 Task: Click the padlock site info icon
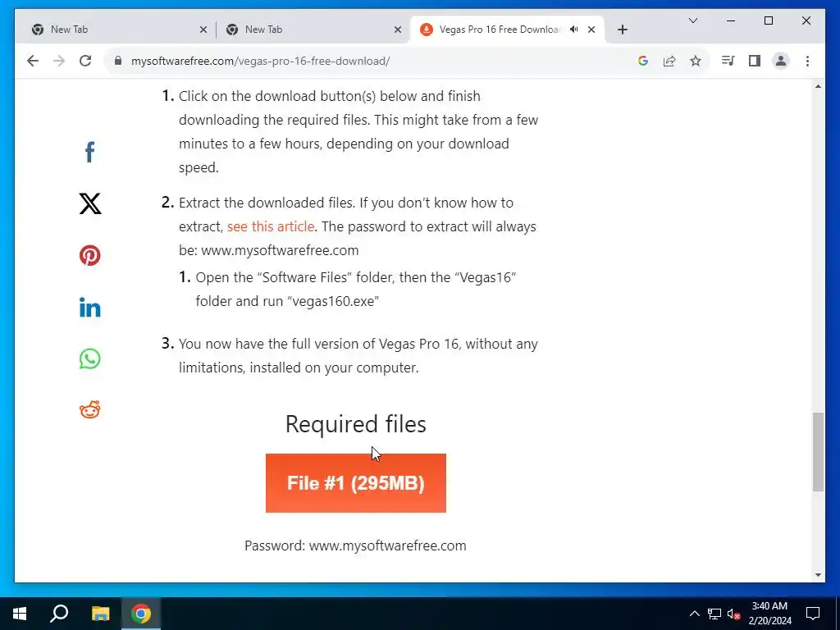coord(118,61)
